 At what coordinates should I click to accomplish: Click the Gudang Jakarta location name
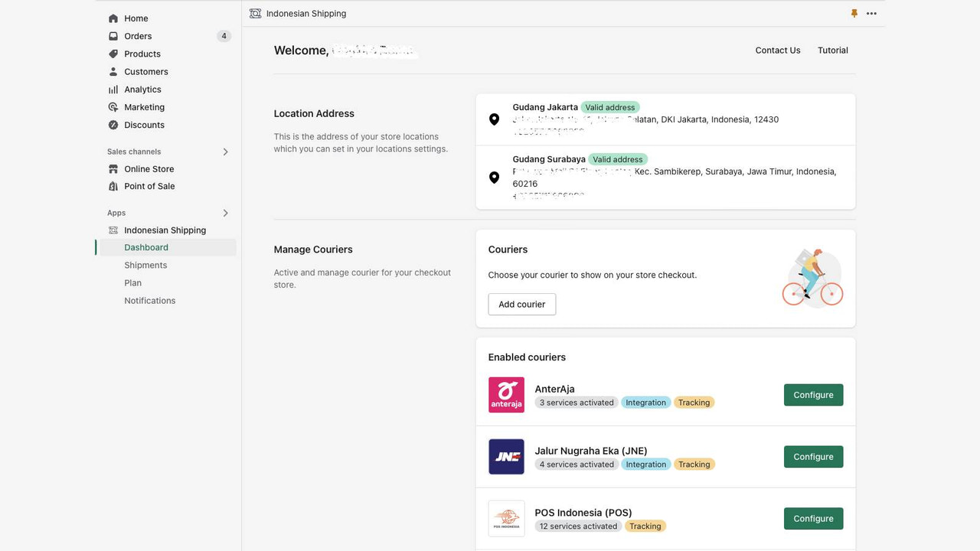545,108
